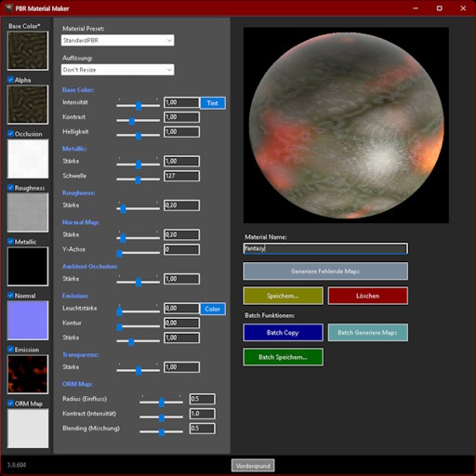Click the Leuchtstärke slider
The image size is (476, 476).
click(x=139, y=311)
